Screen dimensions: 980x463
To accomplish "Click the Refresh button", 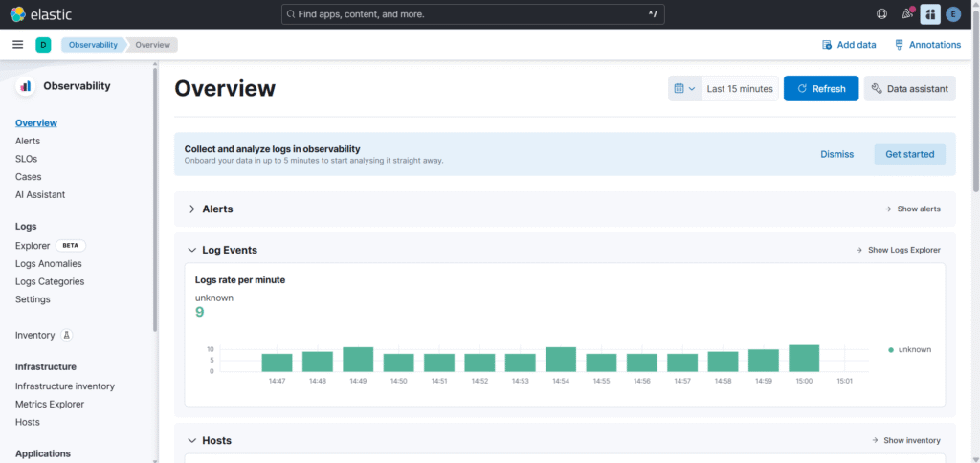I will (x=820, y=89).
